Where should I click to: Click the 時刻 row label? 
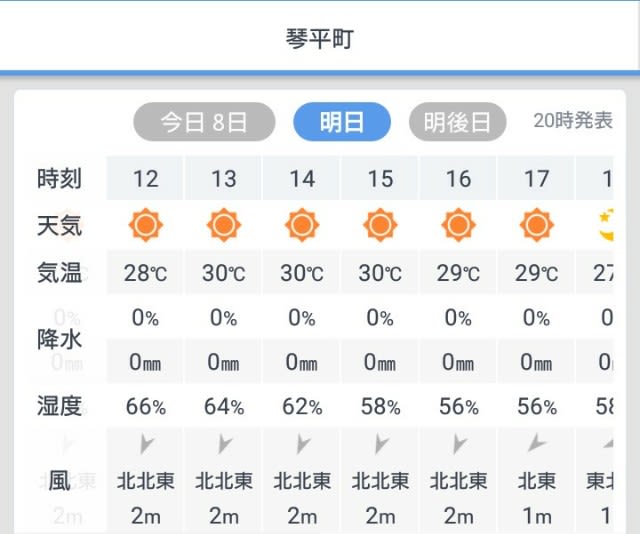(x=60, y=178)
